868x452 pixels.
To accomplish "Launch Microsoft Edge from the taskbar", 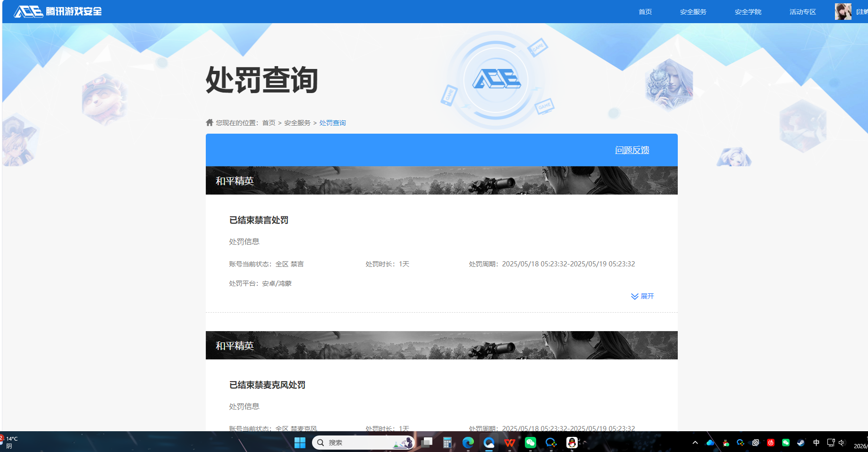I will (x=468, y=443).
